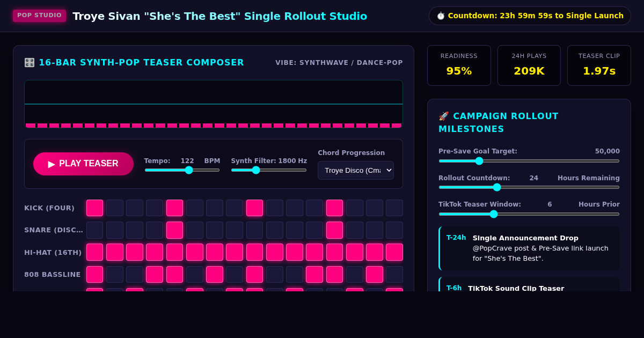Toggle step 5 in the Snare row
The image size is (644, 338).
(174, 230)
